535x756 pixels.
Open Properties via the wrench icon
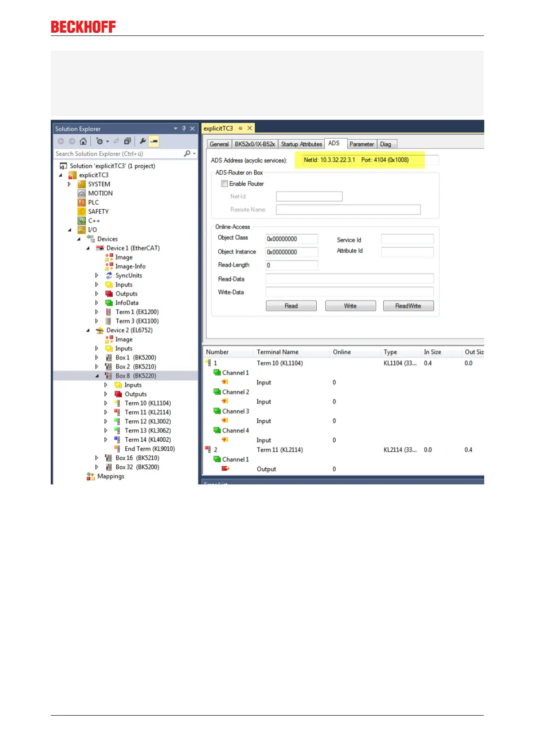pyautogui.click(x=143, y=141)
